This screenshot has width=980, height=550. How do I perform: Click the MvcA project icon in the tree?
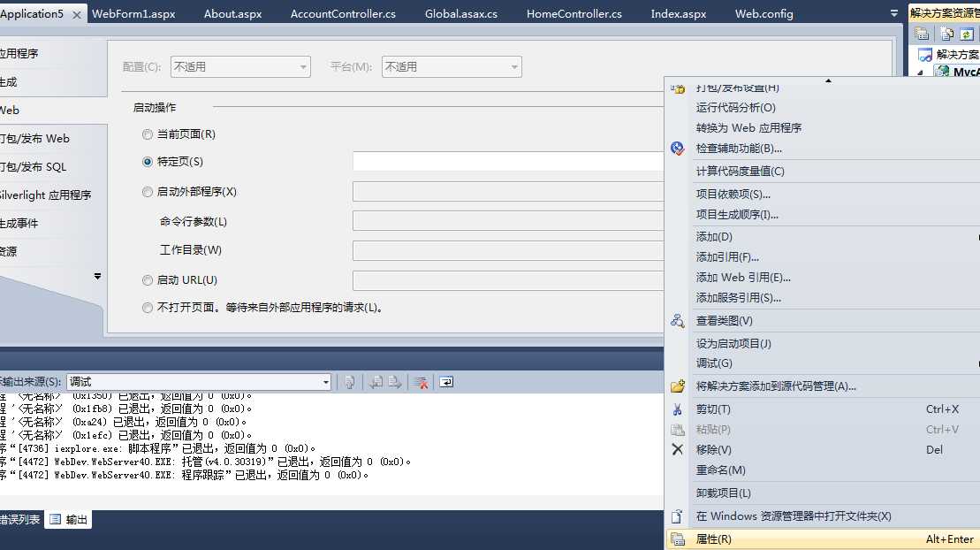(x=941, y=72)
